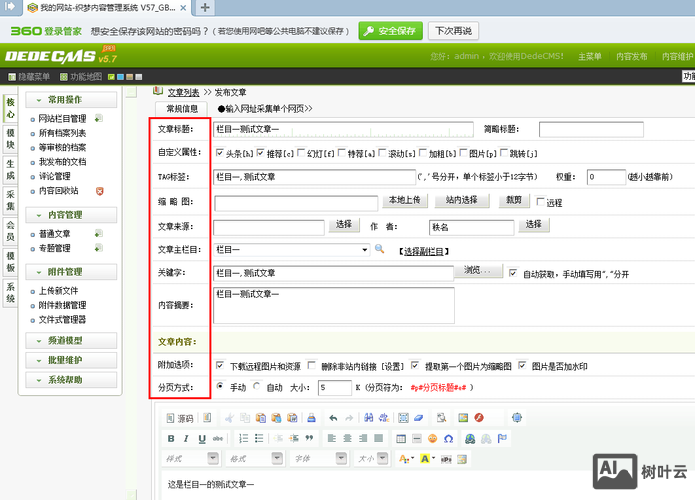
Task: Insert Flash via the red Flash icon
Action: coord(479,418)
